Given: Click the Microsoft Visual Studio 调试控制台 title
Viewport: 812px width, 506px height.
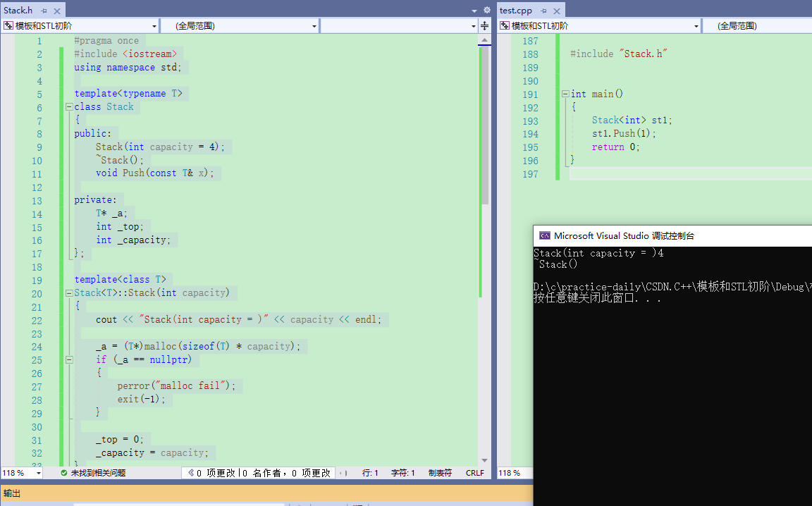Looking at the screenshot, I should (624, 235).
